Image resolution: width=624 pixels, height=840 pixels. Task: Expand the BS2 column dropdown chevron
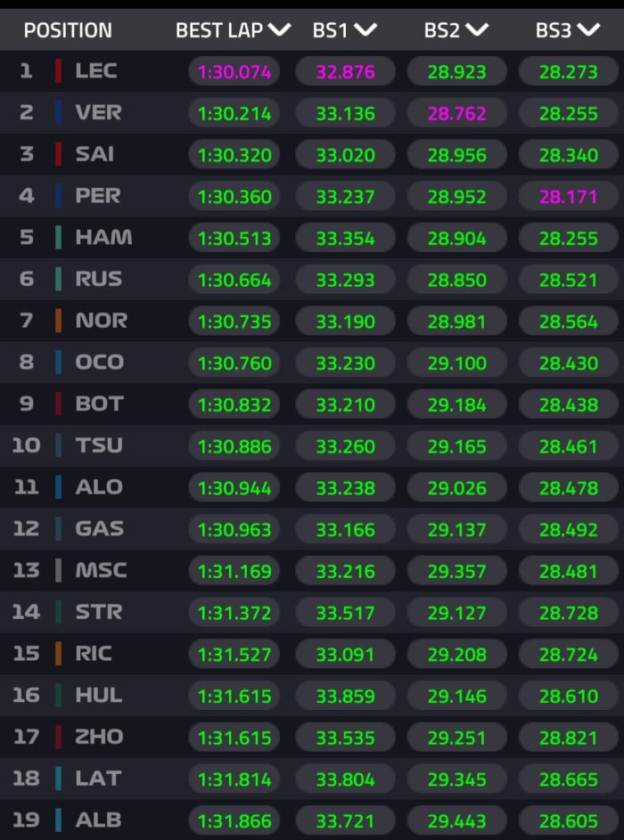click(x=477, y=30)
